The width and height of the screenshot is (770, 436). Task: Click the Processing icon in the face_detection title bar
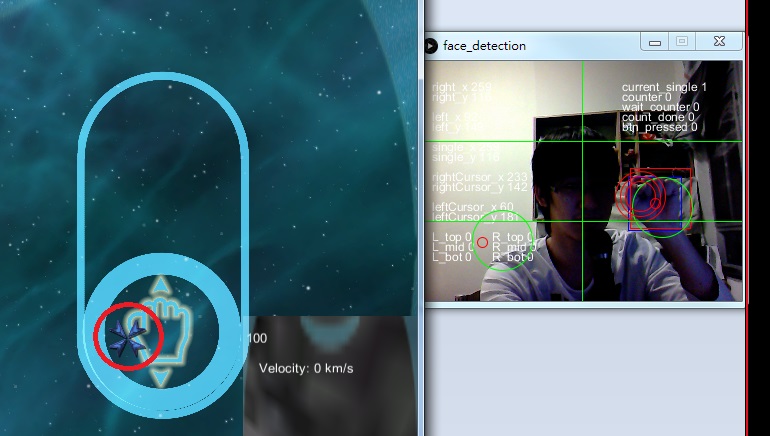pos(431,45)
